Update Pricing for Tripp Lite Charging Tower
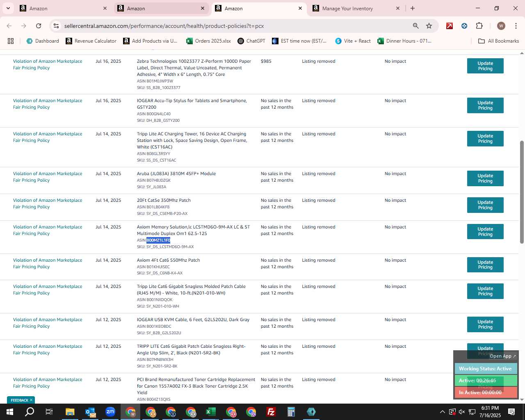The image size is (525, 420). [485, 139]
